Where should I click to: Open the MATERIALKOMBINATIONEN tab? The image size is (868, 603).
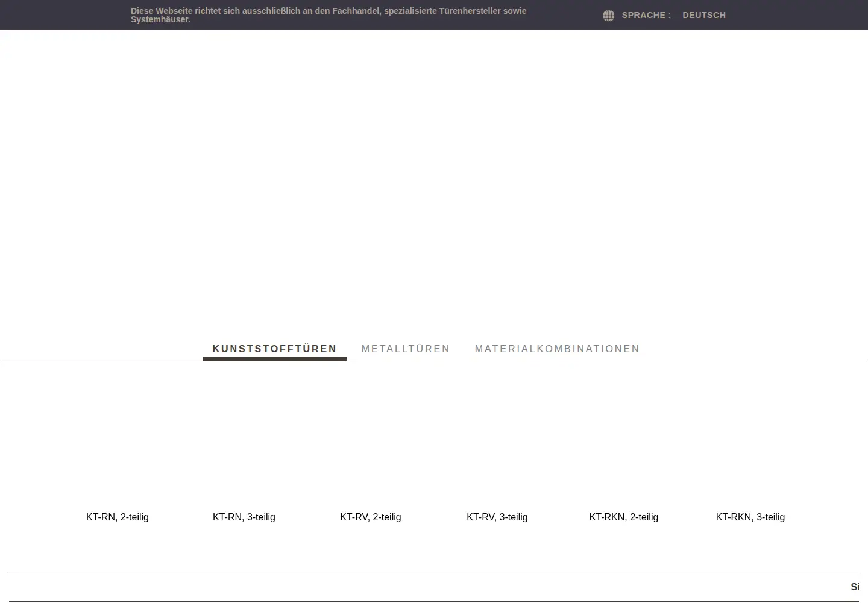(558, 349)
